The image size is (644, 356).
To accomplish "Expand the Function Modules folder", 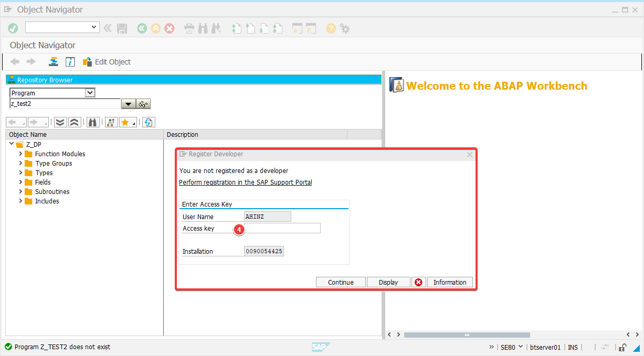I will 21,154.
